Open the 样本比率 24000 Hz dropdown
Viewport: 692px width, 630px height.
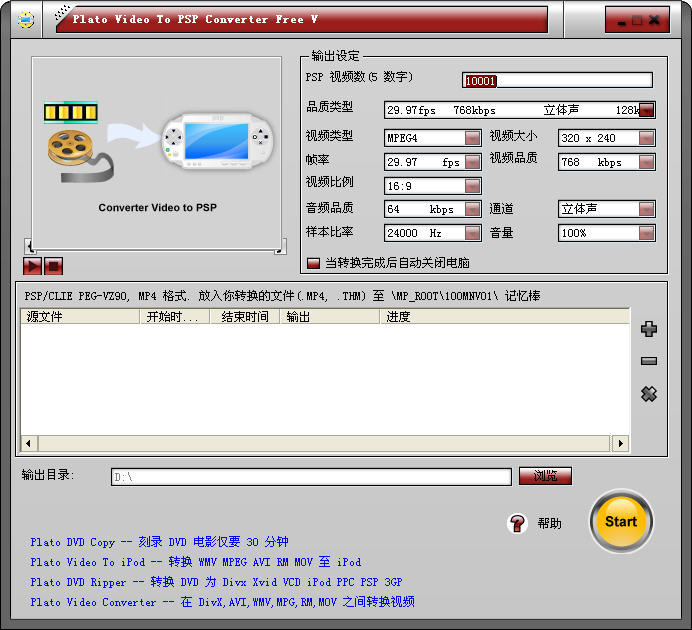coord(473,233)
